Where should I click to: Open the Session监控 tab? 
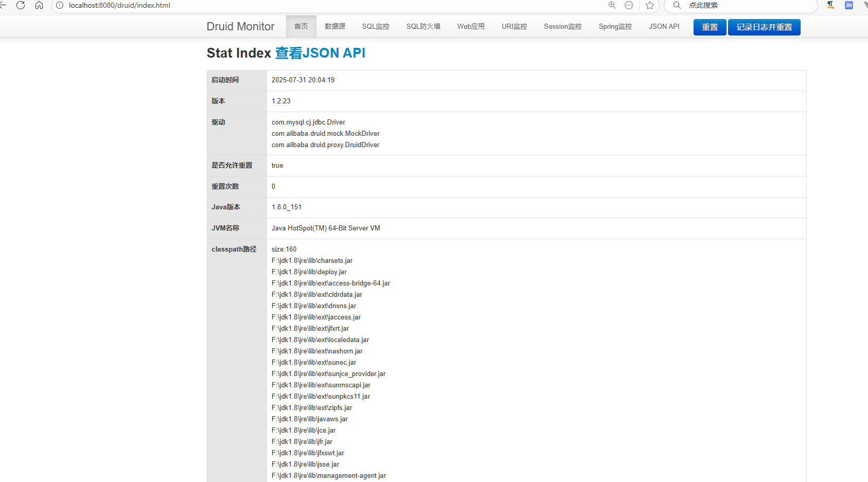tap(563, 26)
